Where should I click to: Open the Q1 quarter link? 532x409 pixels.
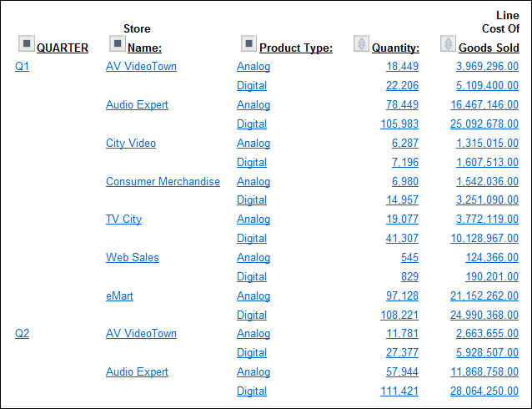(22, 67)
